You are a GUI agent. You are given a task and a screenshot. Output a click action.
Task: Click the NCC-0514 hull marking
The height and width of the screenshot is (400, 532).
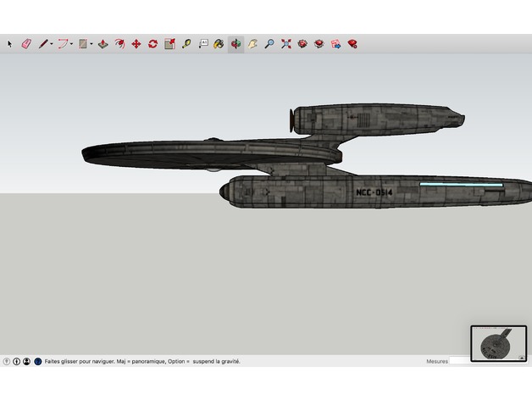click(x=374, y=192)
